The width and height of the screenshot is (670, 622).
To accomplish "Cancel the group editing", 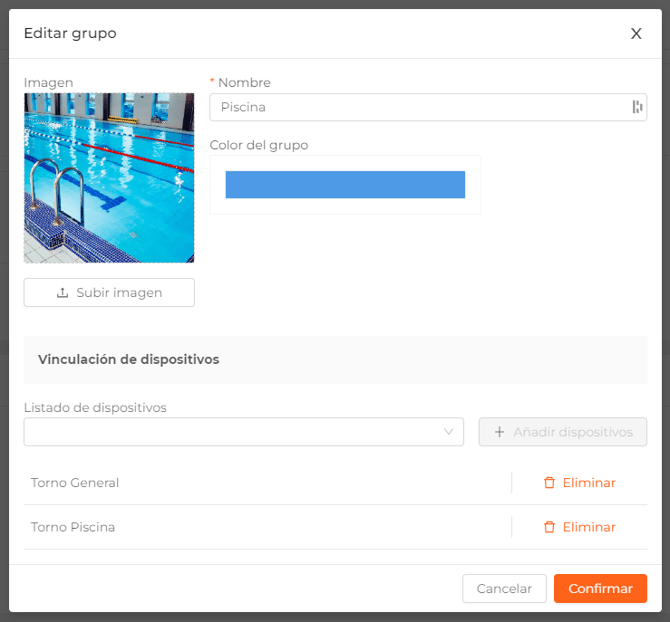I will [x=504, y=589].
